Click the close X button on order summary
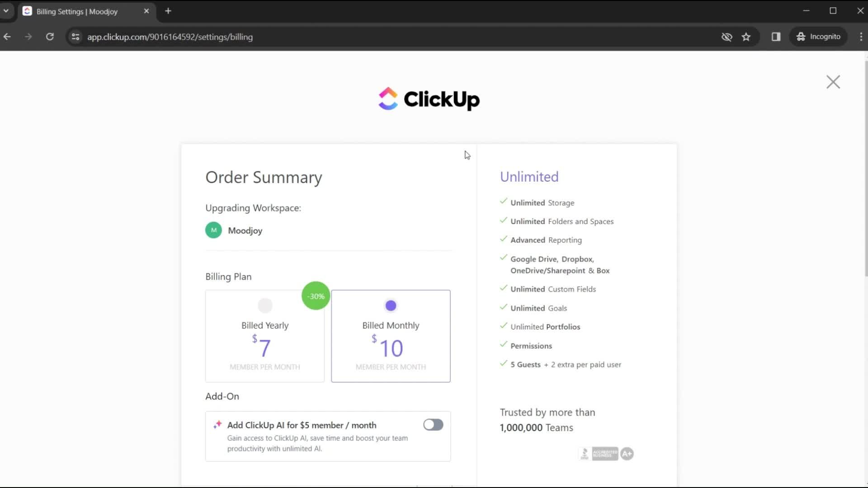Screen dimensions: 868x488 tap(833, 82)
